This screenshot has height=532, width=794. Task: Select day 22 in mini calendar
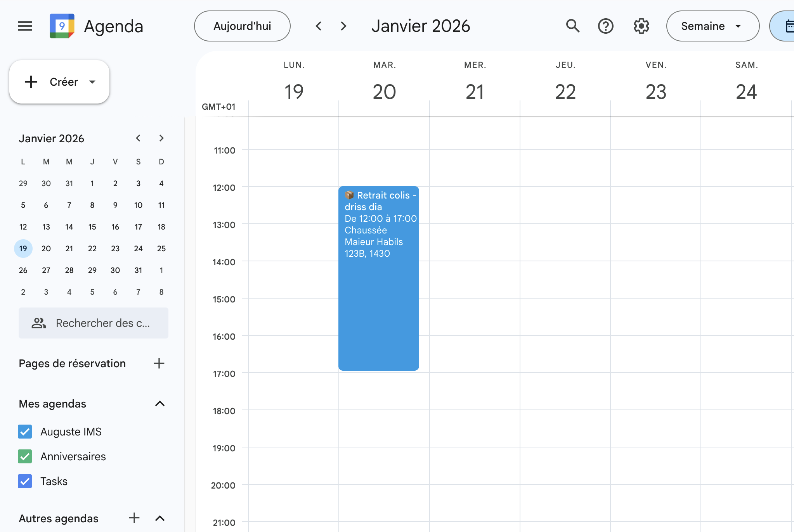(x=92, y=249)
